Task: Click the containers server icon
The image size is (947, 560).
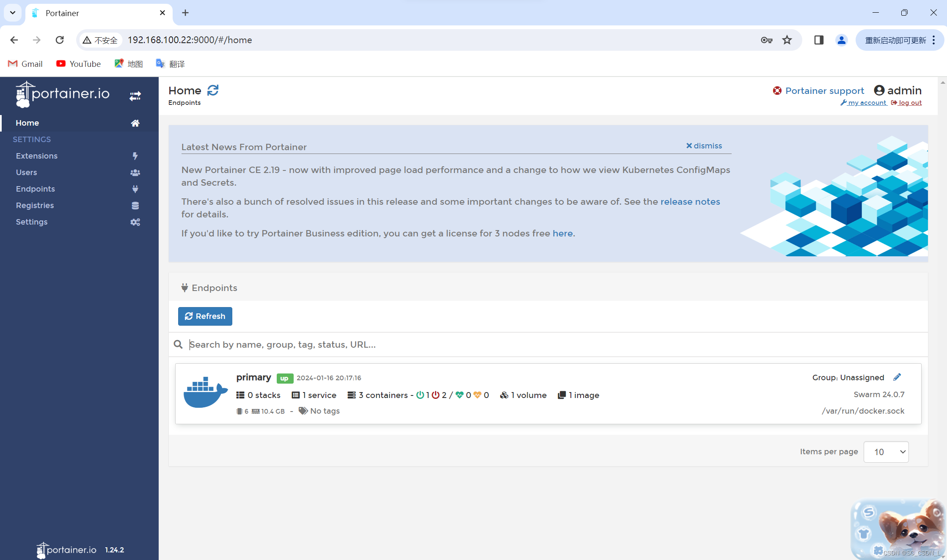Action: point(352,395)
